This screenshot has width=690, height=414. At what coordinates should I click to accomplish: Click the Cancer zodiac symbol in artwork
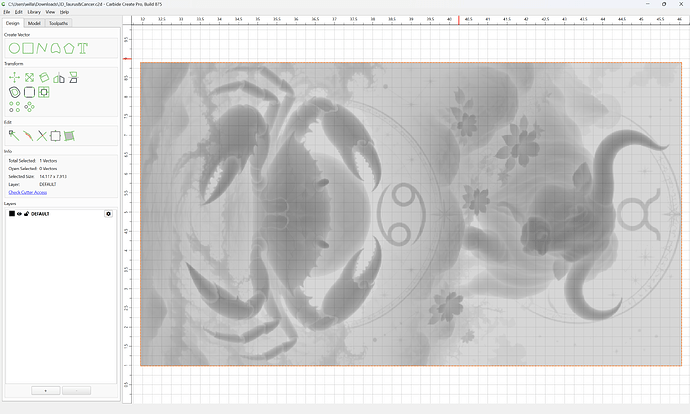point(401,214)
